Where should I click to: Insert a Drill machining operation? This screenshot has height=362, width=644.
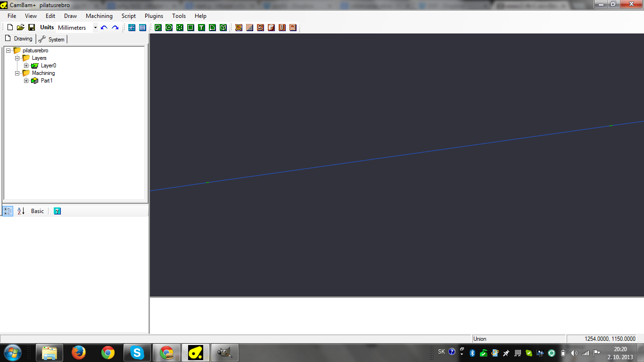coord(282,27)
